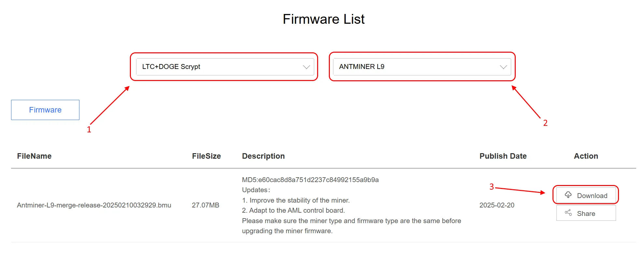Click the Antminer-L9-merge-release filename
This screenshot has height=253, width=644.
click(94, 205)
